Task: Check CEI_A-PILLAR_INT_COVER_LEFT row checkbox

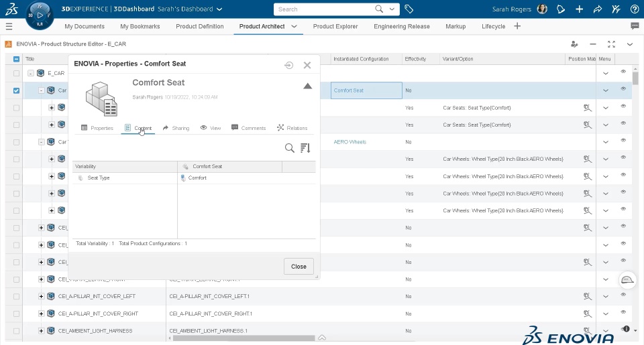Action: [x=16, y=297]
